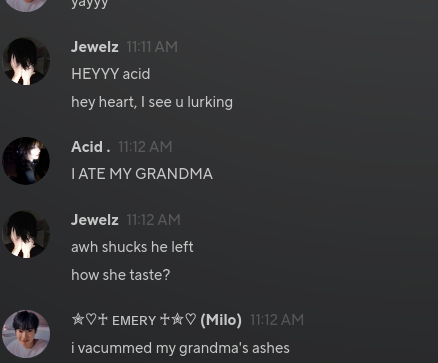Open Jewelz's avatar next to "awh shucks he left"
The width and height of the screenshot is (438, 363).
click(26, 234)
